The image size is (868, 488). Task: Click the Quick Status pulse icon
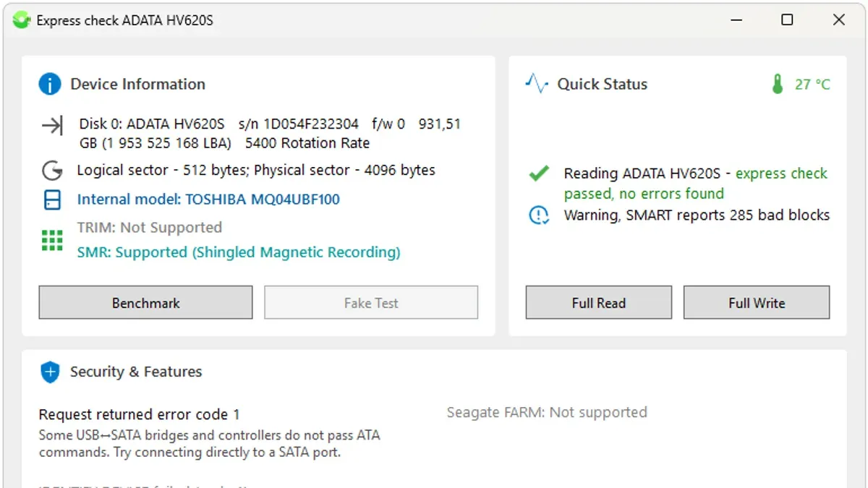537,84
